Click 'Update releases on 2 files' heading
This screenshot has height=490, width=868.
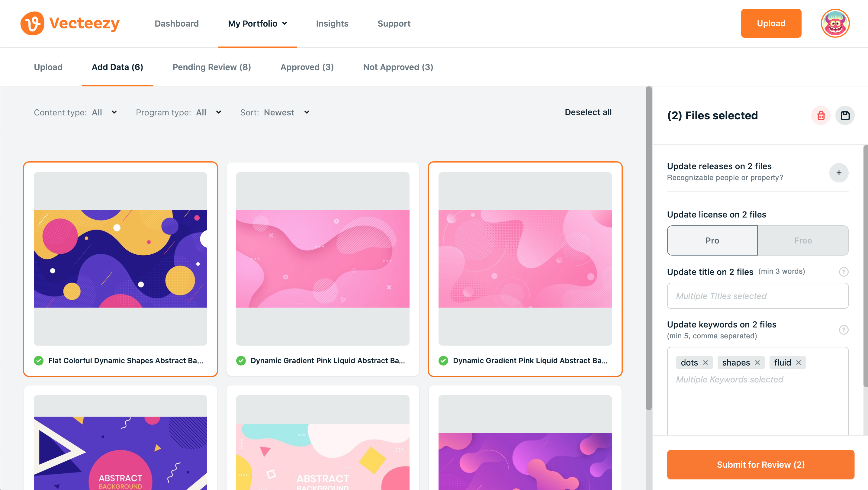click(x=719, y=166)
